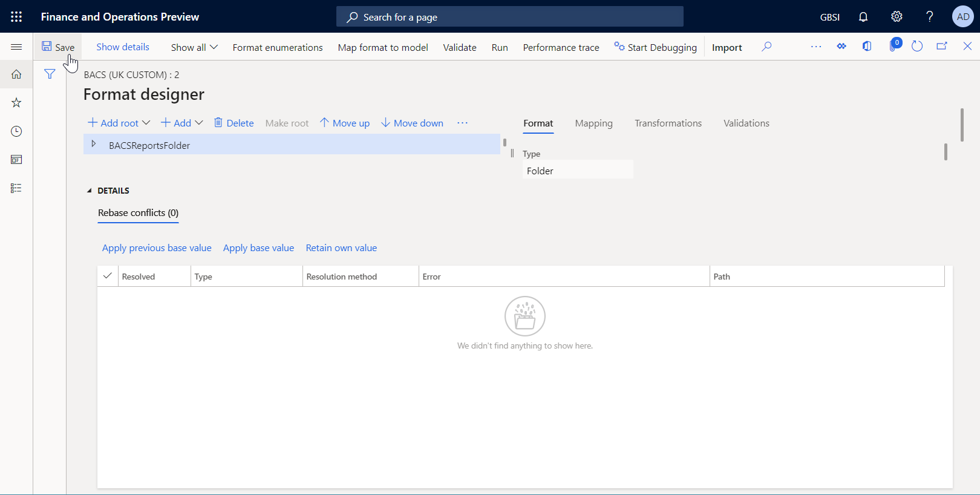Open the Add dropdown

(182, 123)
